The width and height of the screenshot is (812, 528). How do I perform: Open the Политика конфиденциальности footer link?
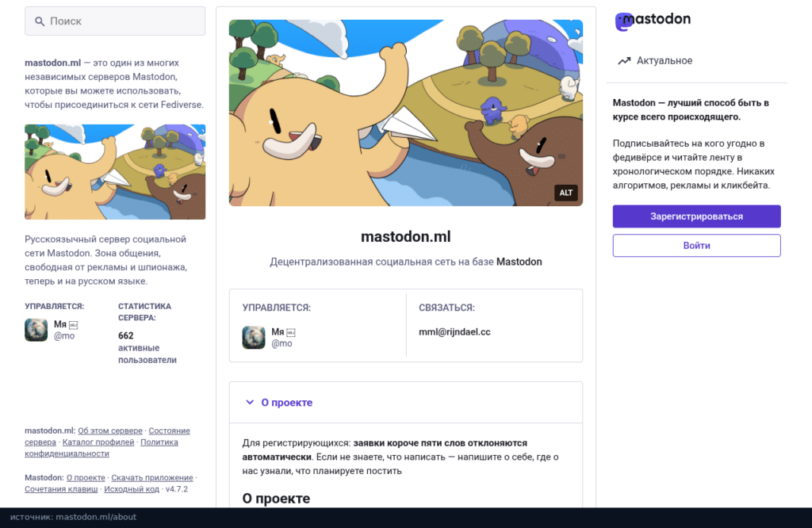[x=101, y=448]
